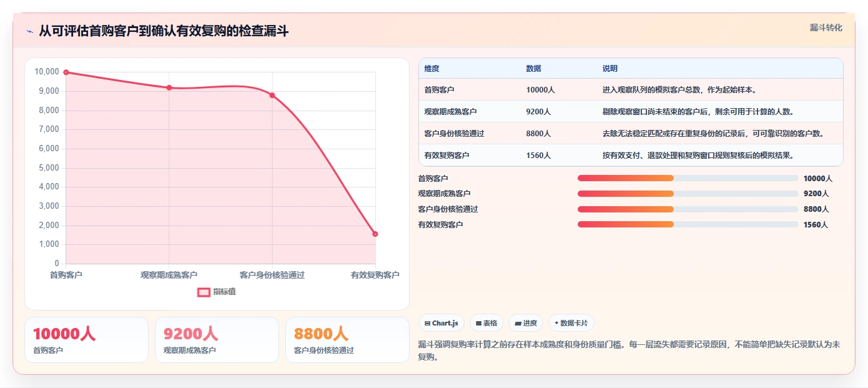Click the progress bar for 有效复购客户
The height and width of the screenshot is (388, 868).
pyautogui.click(x=688, y=224)
